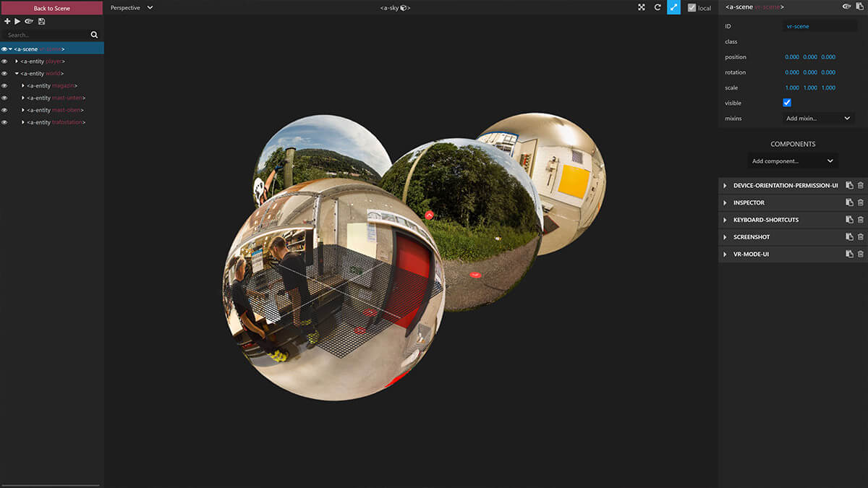Delete the VR-MODE-UI component via trash icon
Viewport: 868px width, 488px height.
click(861, 254)
